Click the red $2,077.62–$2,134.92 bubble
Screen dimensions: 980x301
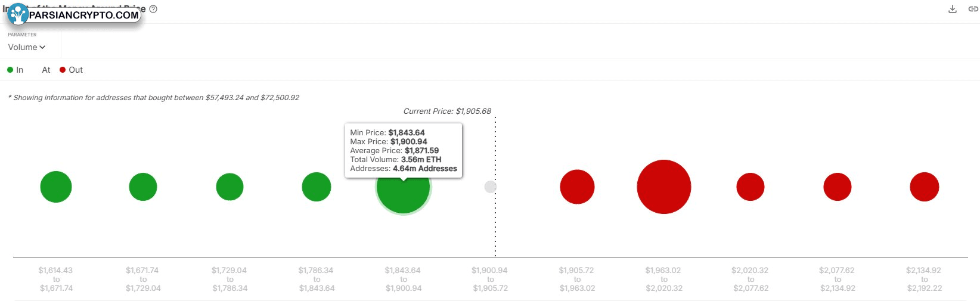tap(837, 187)
